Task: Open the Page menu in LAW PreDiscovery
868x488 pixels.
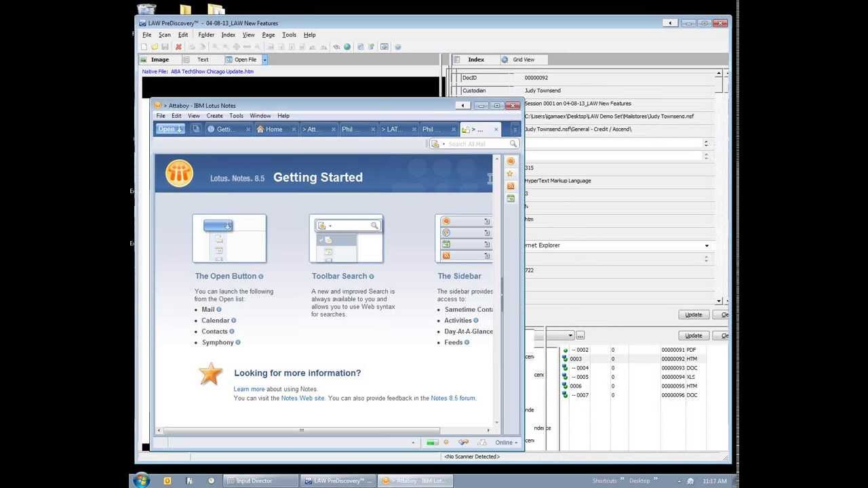Action: [x=269, y=35]
